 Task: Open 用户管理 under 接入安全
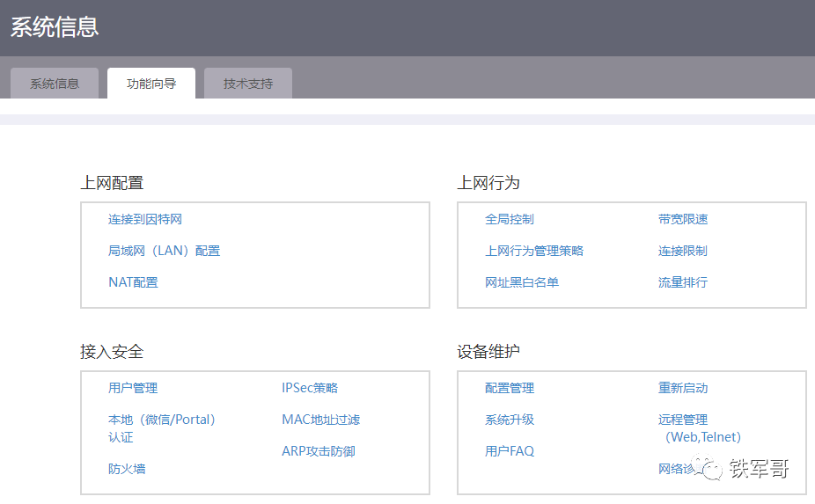[x=133, y=388]
